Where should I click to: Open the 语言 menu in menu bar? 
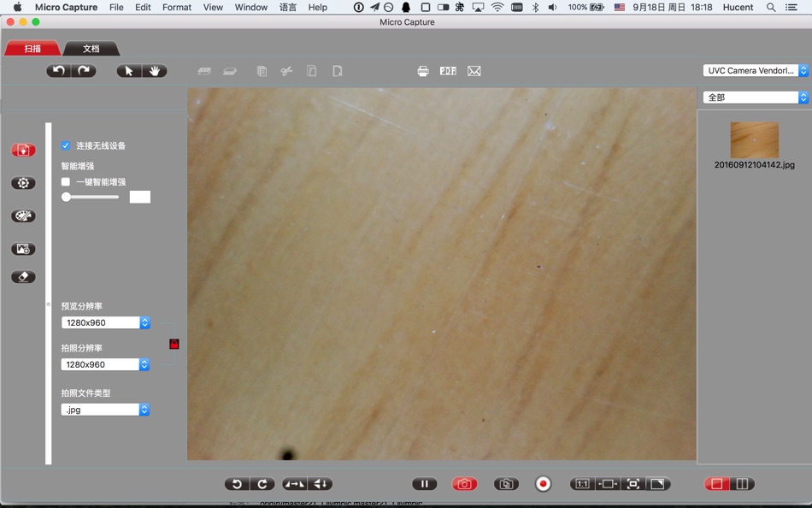pyautogui.click(x=287, y=7)
